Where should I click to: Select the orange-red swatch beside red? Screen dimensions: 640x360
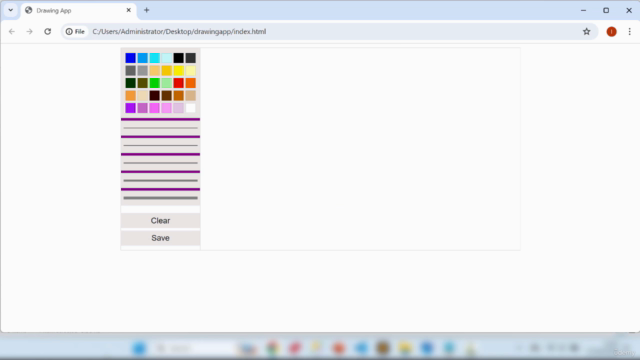(191, 83)
